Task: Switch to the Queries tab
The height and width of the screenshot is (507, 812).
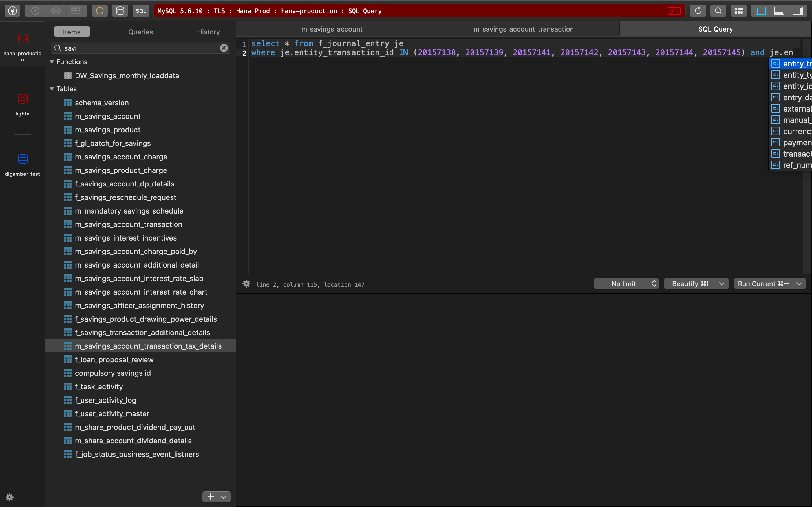Action: coord(140,32)
